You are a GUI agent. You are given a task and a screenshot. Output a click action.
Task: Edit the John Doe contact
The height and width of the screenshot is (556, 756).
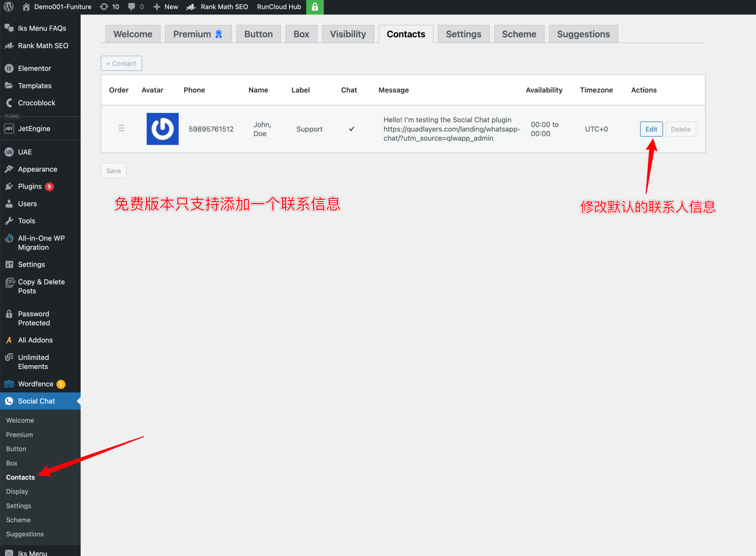tap(651, 129)
